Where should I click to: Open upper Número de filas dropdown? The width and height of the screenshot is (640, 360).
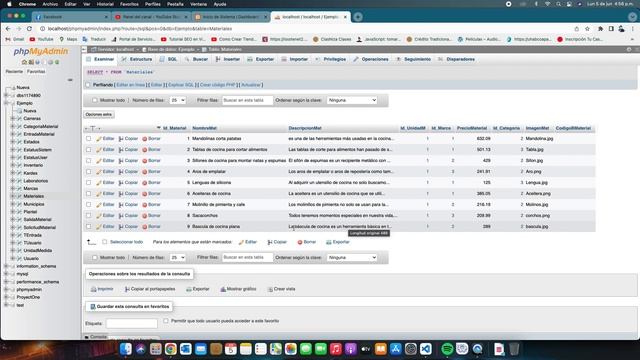pos(178,100)
